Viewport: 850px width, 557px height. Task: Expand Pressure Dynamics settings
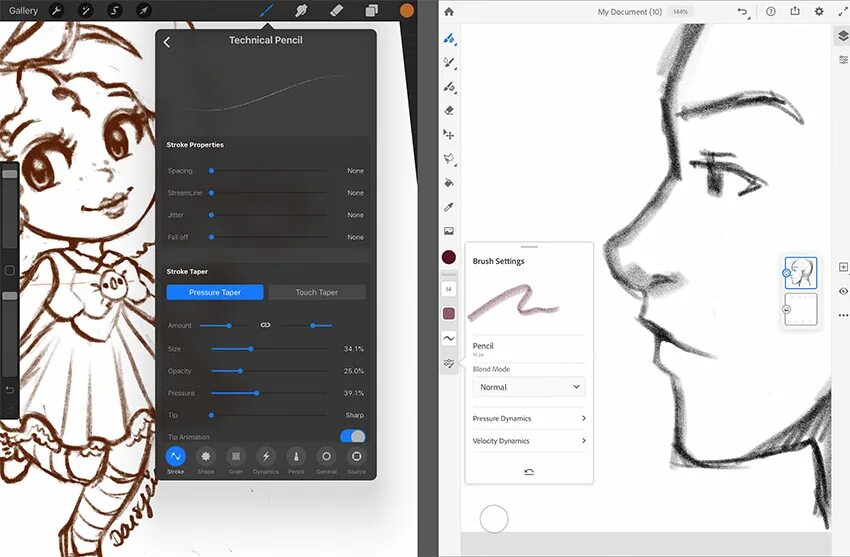click(529, 418)
